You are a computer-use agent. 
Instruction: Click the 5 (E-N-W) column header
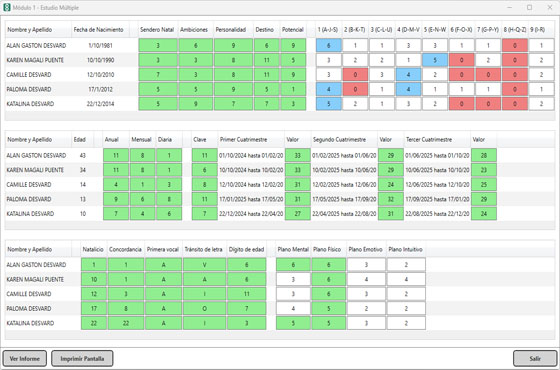click(x=435, y=30)
